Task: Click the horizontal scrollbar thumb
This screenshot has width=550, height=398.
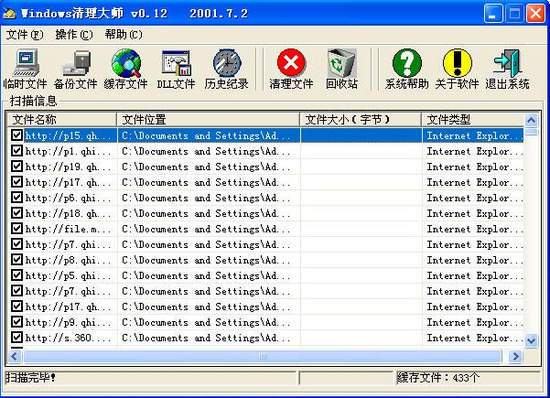Action: click(x=262, y=357)
